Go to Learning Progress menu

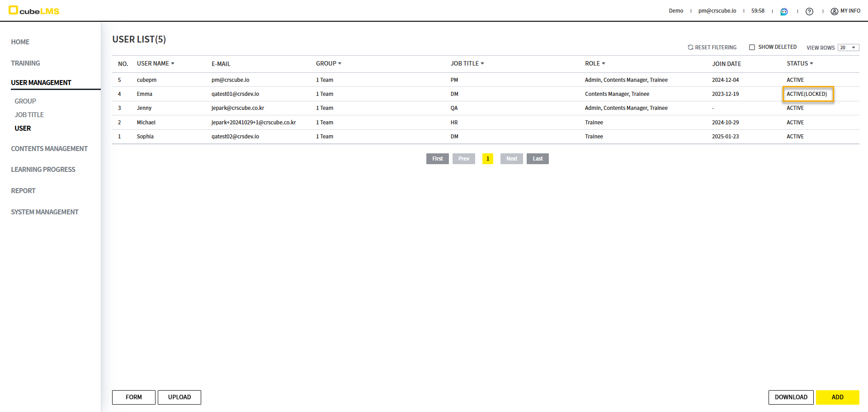[43, 170]
